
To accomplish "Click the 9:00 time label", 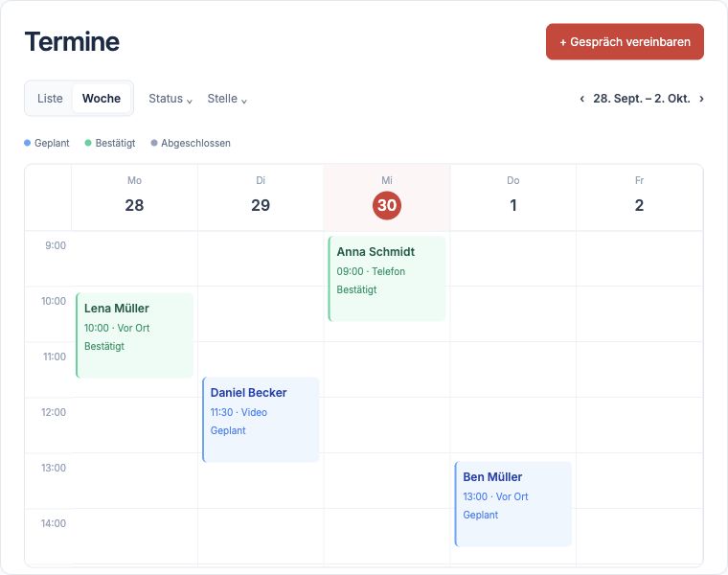I will (56, 245).
